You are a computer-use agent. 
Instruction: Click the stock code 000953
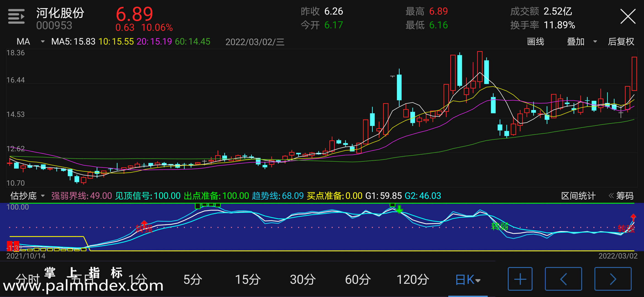tap(54, 26)
